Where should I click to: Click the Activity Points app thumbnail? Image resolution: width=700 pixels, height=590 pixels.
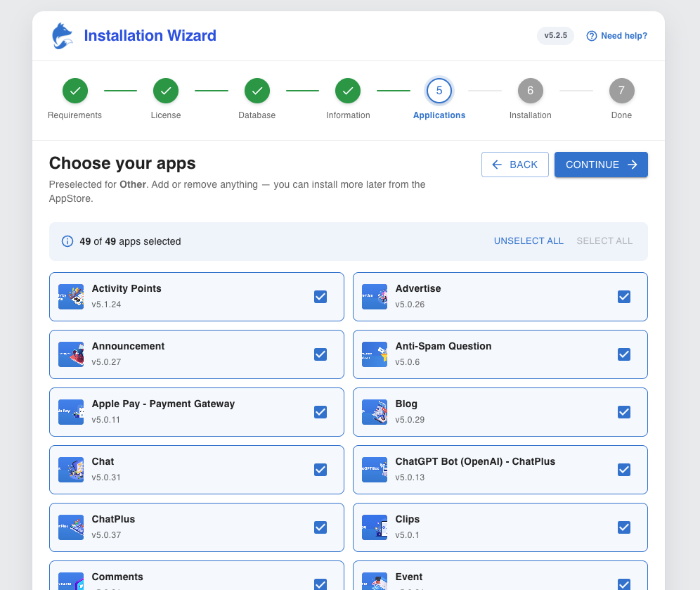[71, 297]
